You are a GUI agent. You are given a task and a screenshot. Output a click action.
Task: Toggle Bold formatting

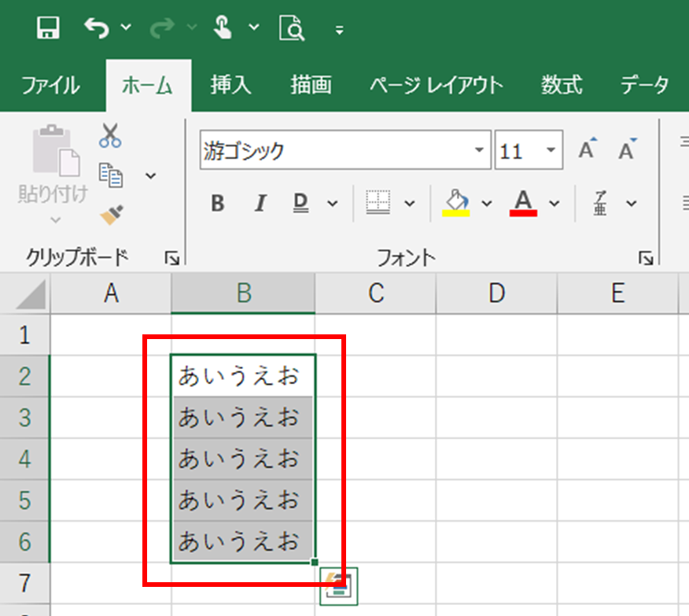coord(218,204)
